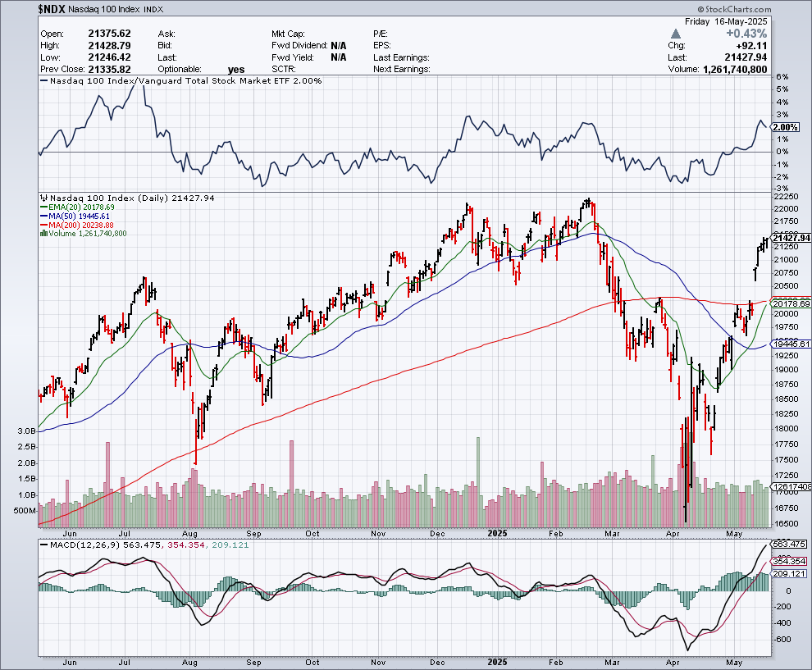Viewport: 812px width, 670px height.
Task: Click the -600 label on the MACD axis
Action: 783,639
